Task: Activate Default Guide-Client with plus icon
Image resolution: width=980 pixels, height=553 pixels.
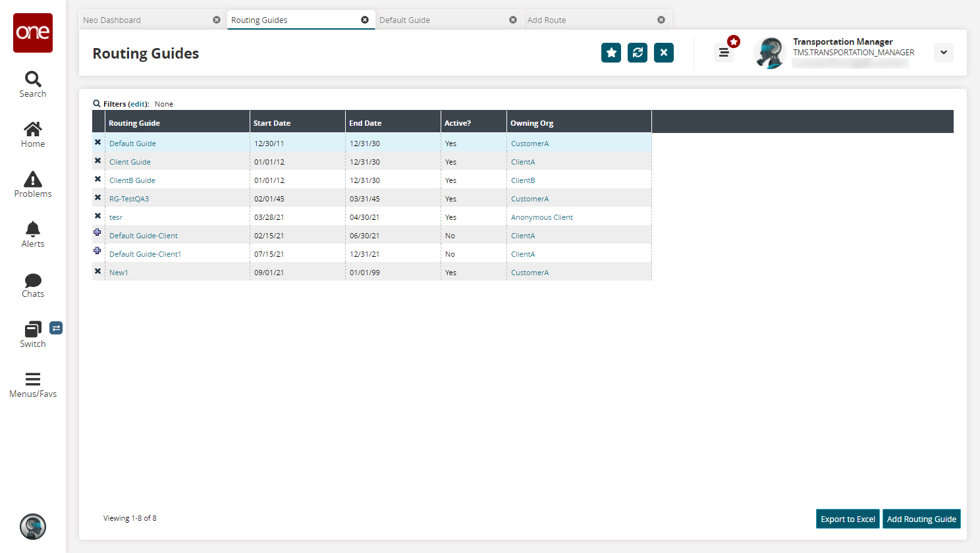Action: 97,232
